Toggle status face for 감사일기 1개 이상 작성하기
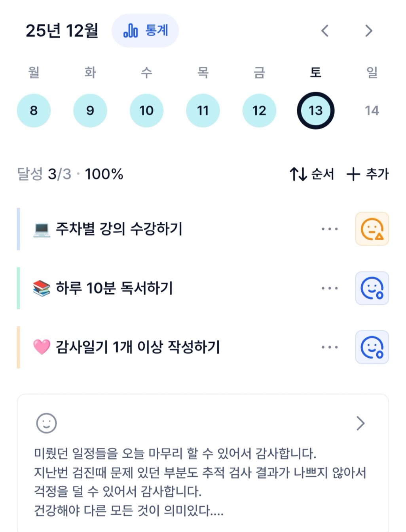This screenshot has width=406, height=532. (372, 347)
